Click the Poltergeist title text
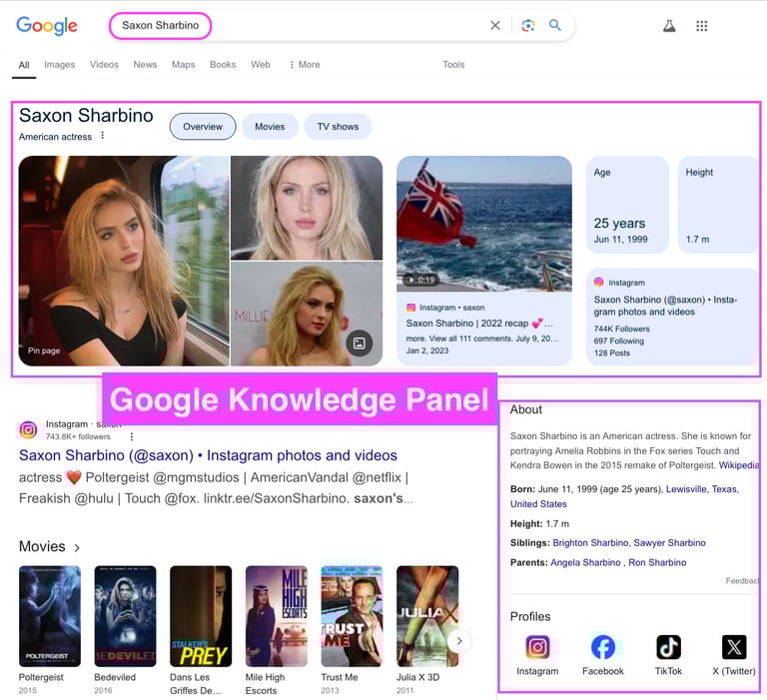The width and height of the screenshot is (767, 700). click(41, 677)
